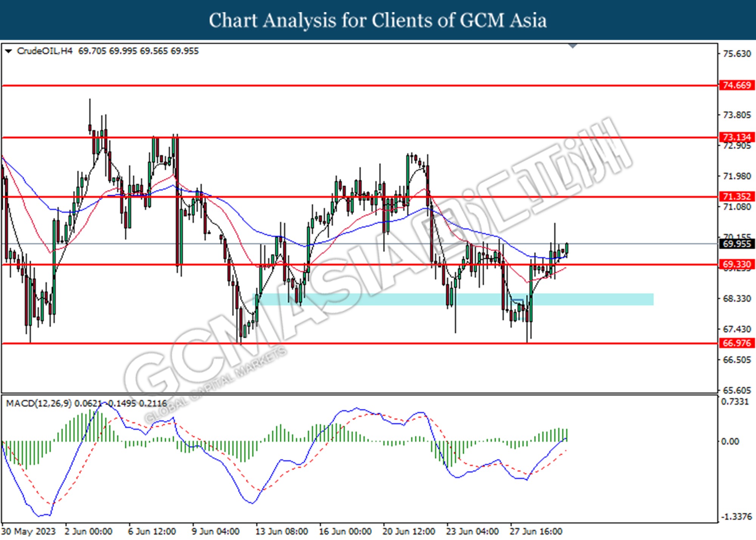756x540 pixels.
Task: Click the 2 Jun 00:00 time label
Action: [88, 531]
